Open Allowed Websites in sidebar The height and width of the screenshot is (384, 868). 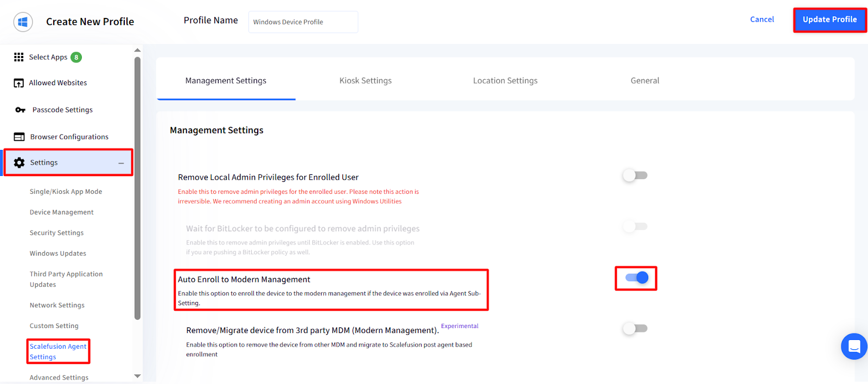58,83
